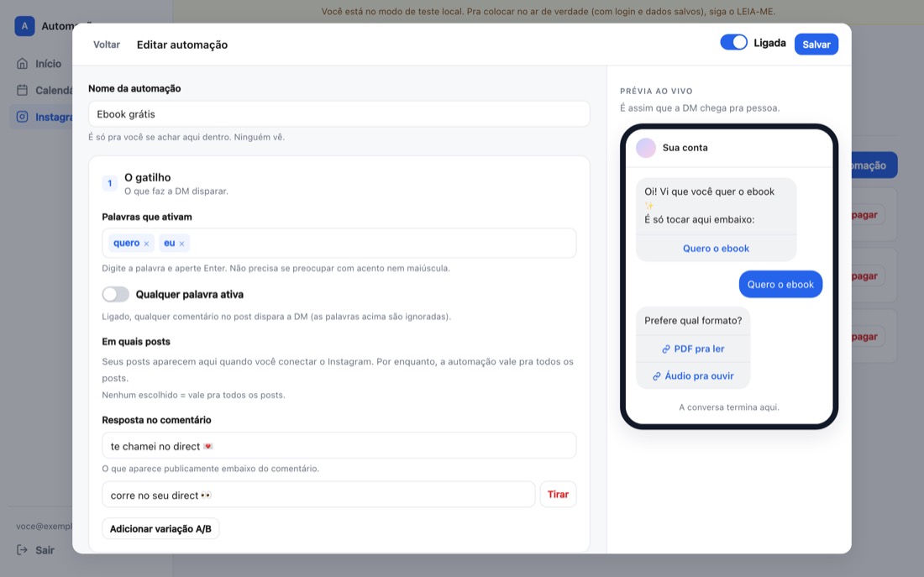Enable the Qualquer palavra ativa toggle

(116, 294)
